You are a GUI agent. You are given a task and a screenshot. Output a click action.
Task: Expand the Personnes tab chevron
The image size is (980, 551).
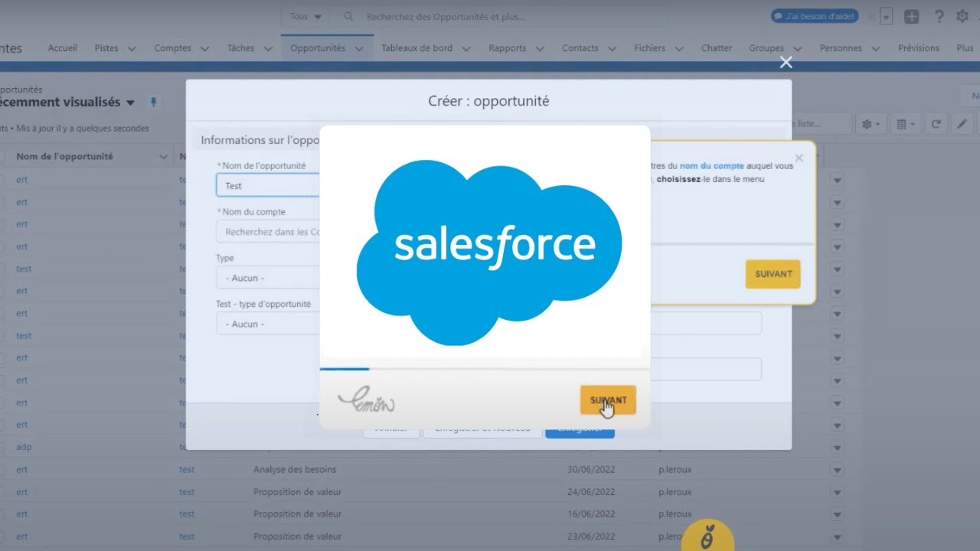pyautogui.click(x=876, y=48)
